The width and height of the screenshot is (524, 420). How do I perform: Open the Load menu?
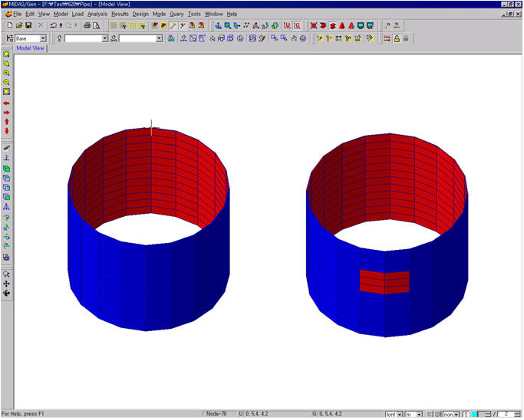pyautogui.click(x=77, y=14)
